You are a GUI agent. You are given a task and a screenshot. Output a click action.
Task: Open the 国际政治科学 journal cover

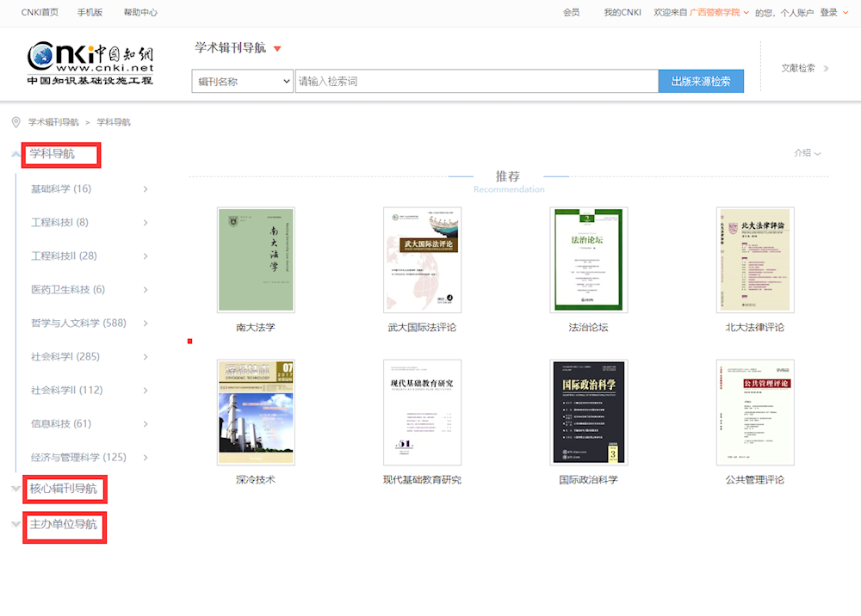(x=588, y=412)
